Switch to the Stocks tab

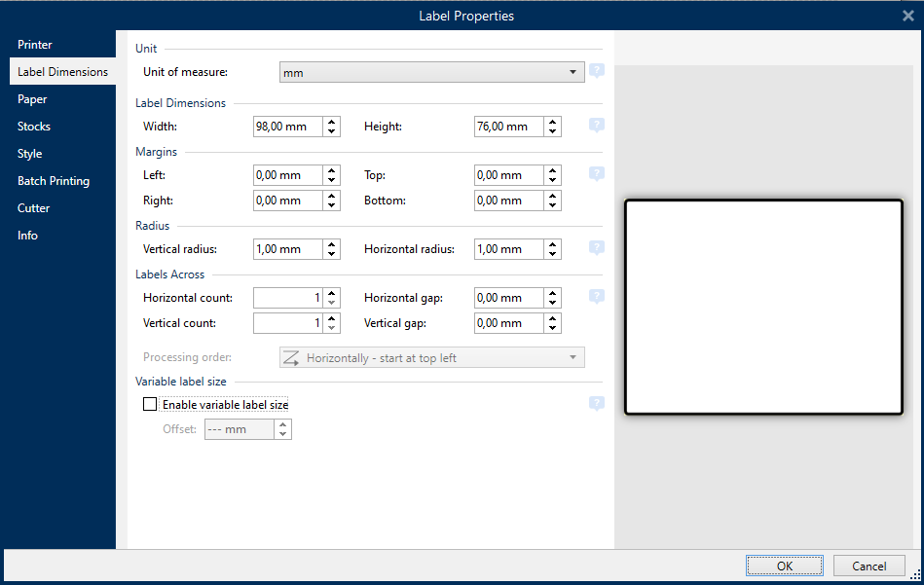(x=34, y=127)
